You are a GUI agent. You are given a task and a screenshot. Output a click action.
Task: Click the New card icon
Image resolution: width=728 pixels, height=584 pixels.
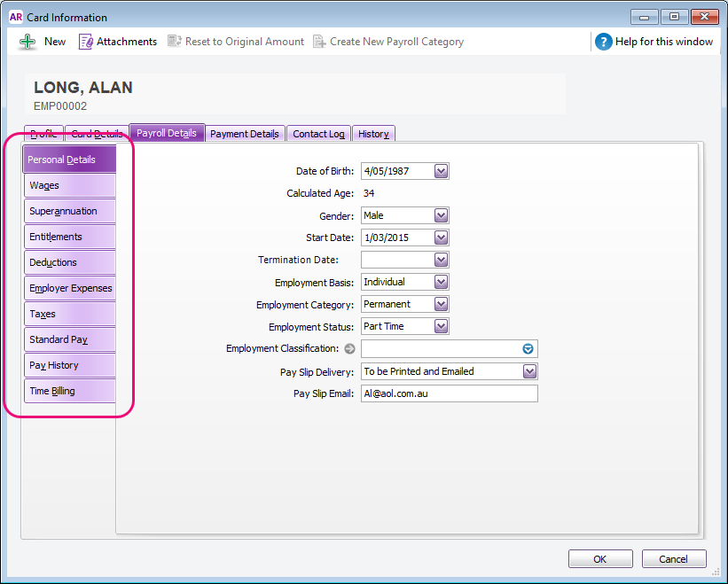(x=27, y=41)
